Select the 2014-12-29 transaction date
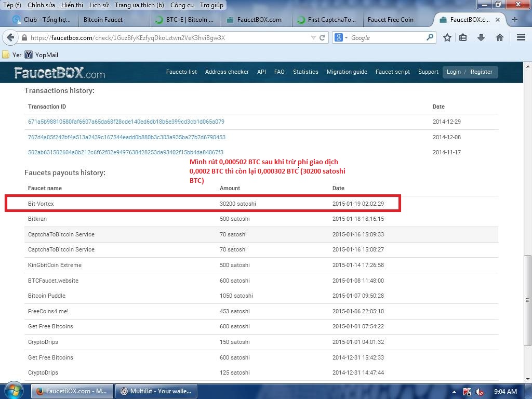Viewport: 532px width, 399px height. [446, 122]
